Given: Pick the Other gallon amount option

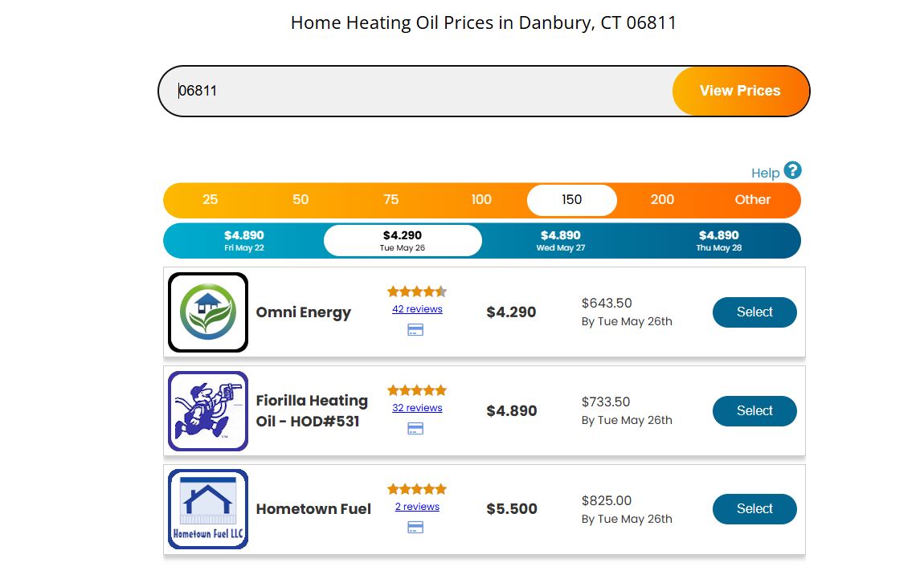Looking at the screenshot, I should tap(753, 200).
